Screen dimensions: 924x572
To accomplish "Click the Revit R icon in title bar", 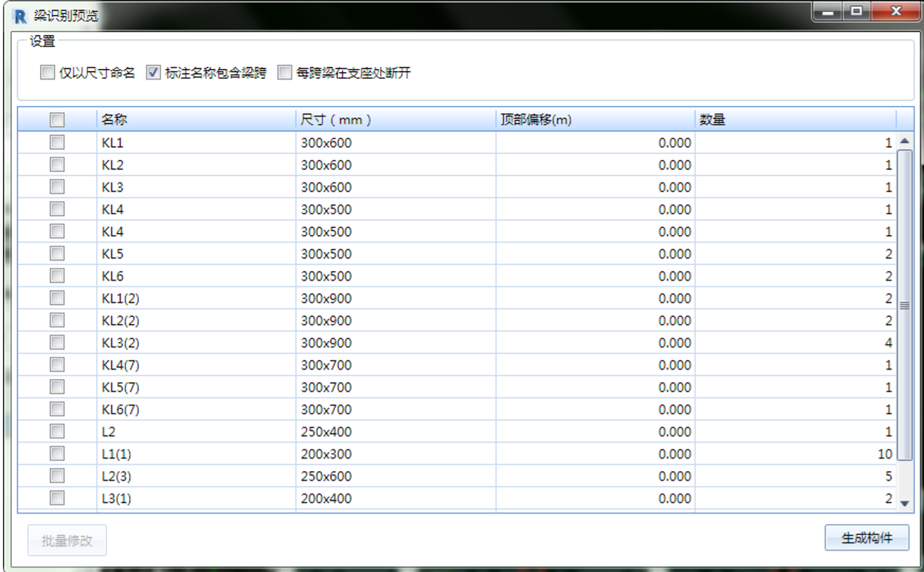I will pyautogui.click(x=20, y=14).
